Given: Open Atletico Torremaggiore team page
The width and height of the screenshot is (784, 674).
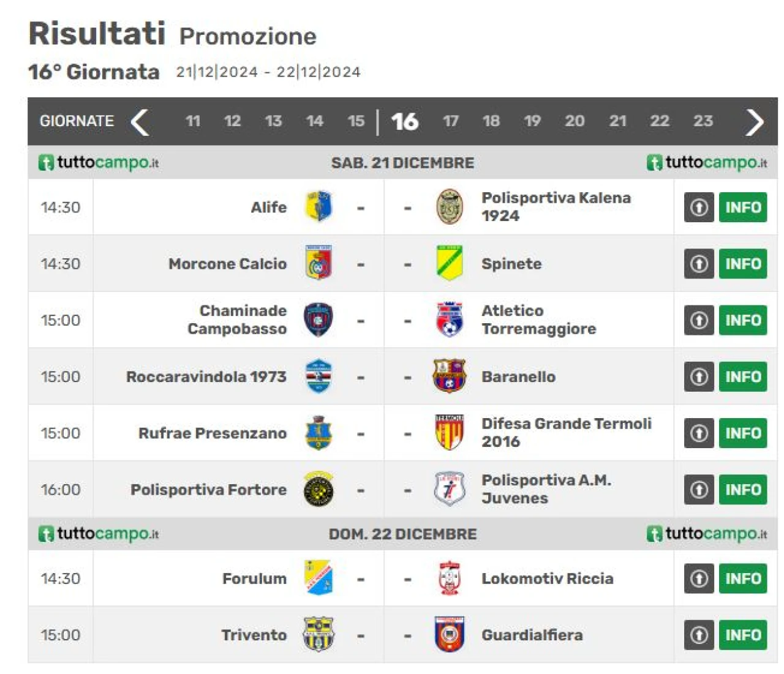Looking at the screenshot, I should tap(538, 320).
